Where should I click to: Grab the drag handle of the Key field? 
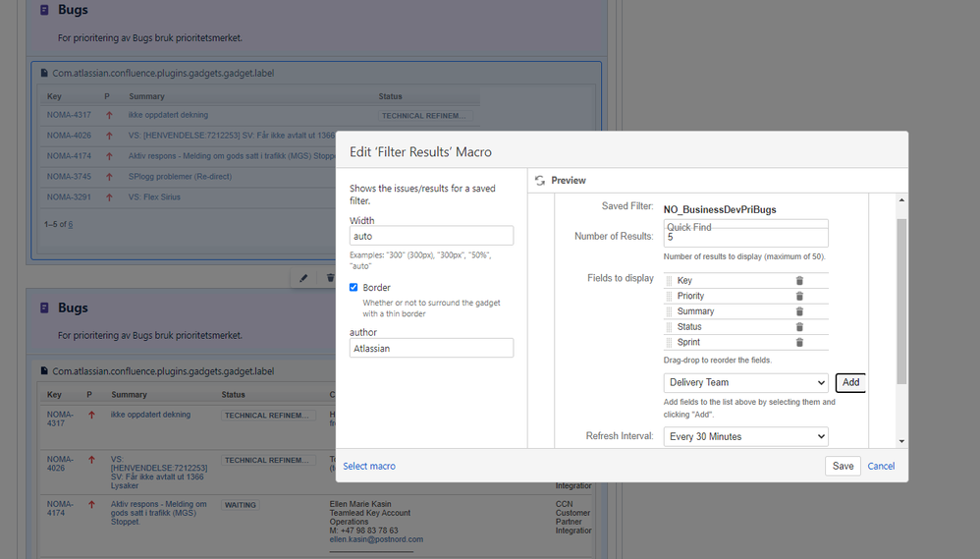[670, 281]
